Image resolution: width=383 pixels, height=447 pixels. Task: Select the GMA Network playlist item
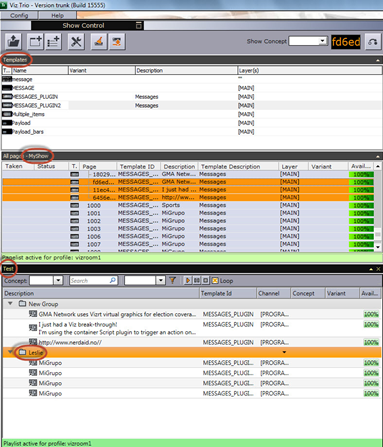192,314
